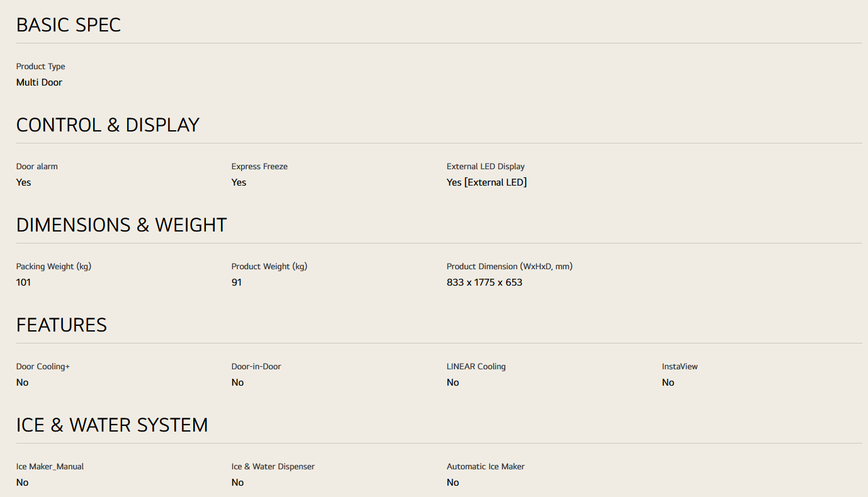Select the Yes [External LED] value
The height and width of the screenshot is (497, 868).
pos(487,182)
